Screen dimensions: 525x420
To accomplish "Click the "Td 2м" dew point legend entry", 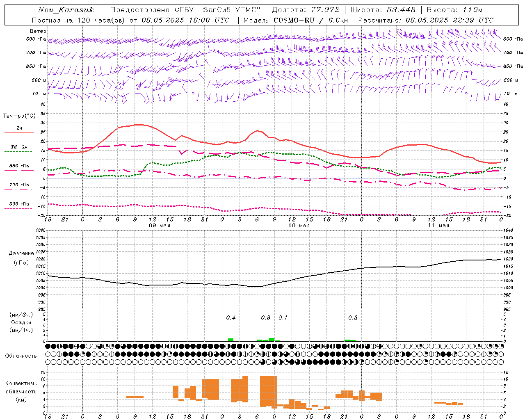I will click(x=19, y=147).
